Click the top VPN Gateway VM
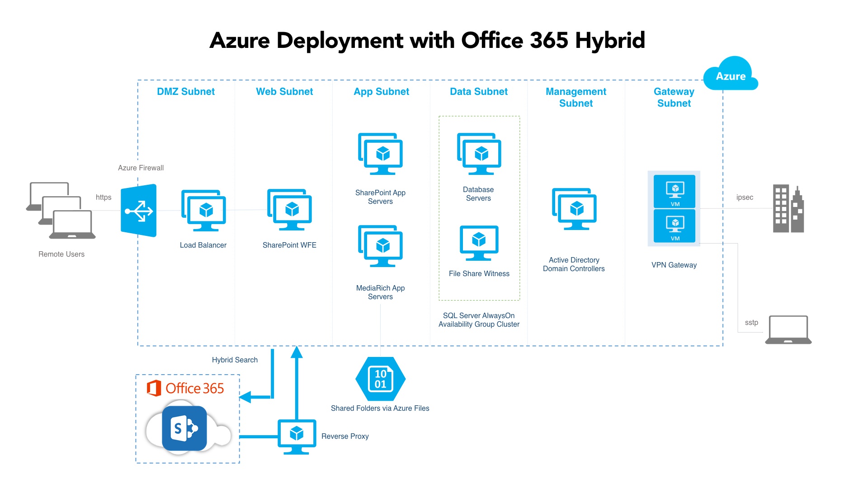 (x=675, y=191)
